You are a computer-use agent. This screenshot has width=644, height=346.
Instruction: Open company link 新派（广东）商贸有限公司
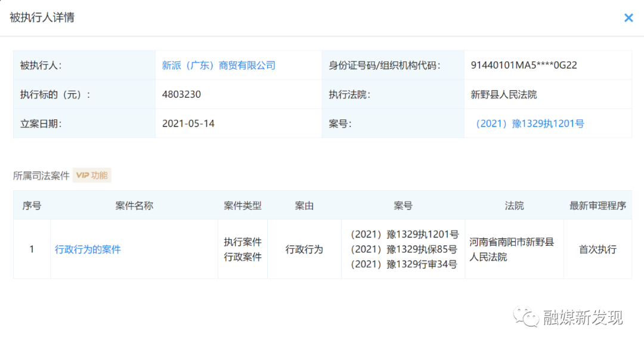point(218,66)
